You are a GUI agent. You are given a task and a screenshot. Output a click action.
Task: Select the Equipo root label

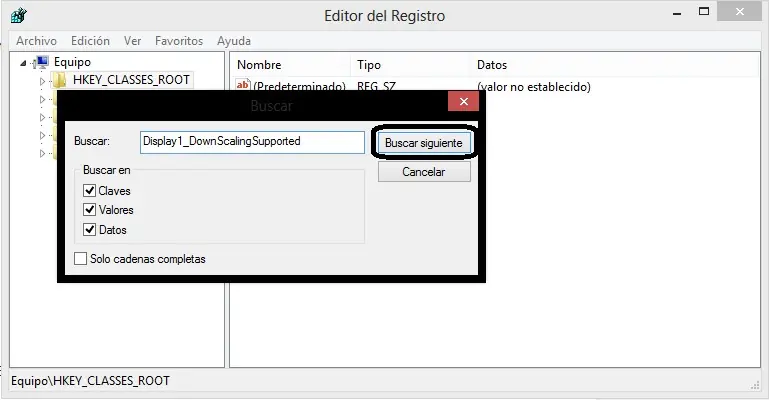tap(72, 62)
